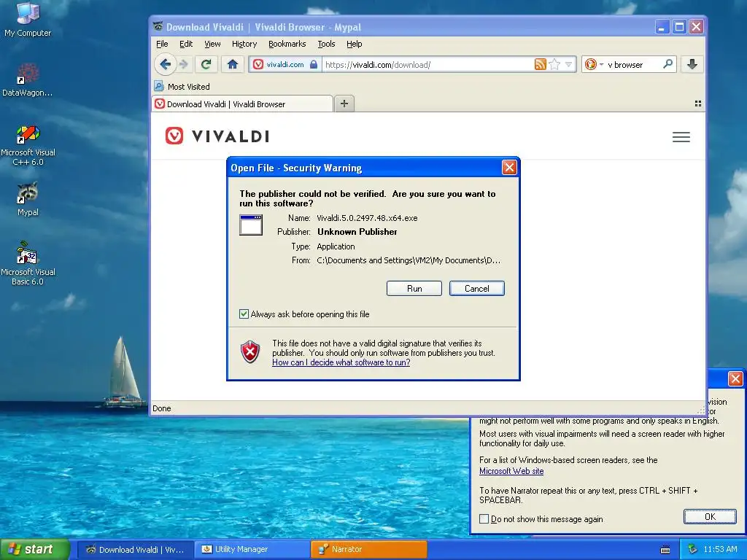Screen dimensions: 747x560
Task: Open the Tools menu
Action: pos(326,44)
